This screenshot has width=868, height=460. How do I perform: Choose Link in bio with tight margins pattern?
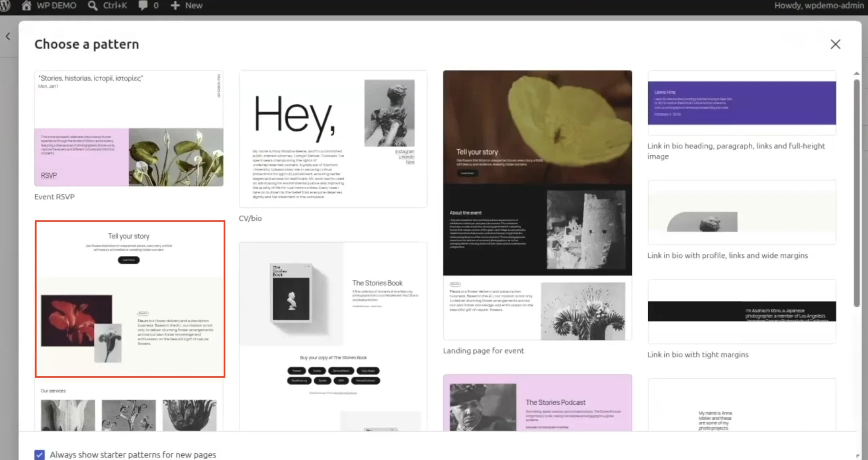[742, 311]
